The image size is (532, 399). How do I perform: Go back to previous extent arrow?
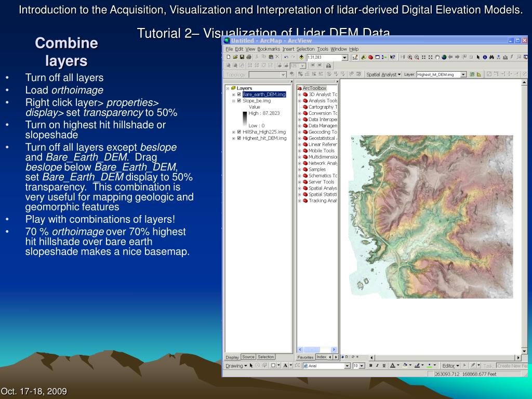(450, 57)
